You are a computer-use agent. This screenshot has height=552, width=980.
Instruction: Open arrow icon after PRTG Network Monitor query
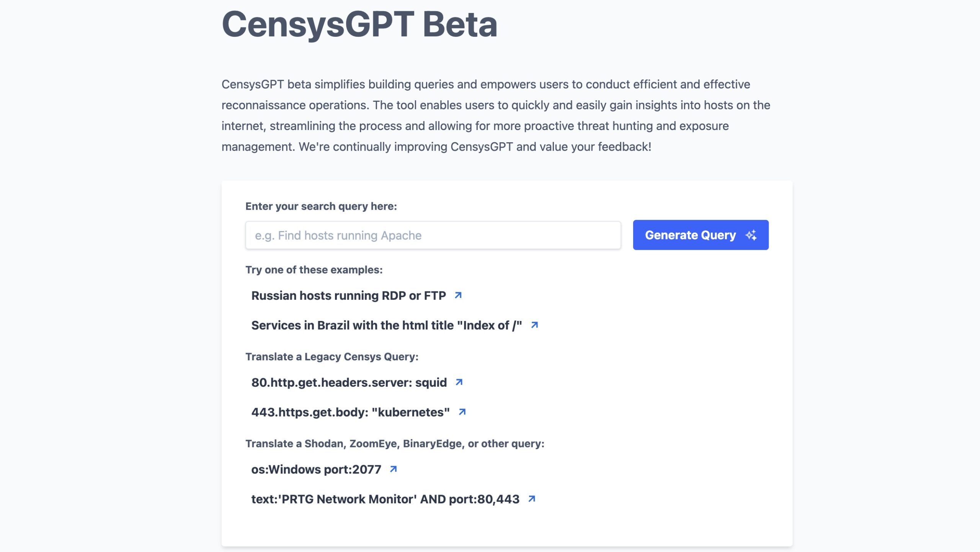[531, 499]
